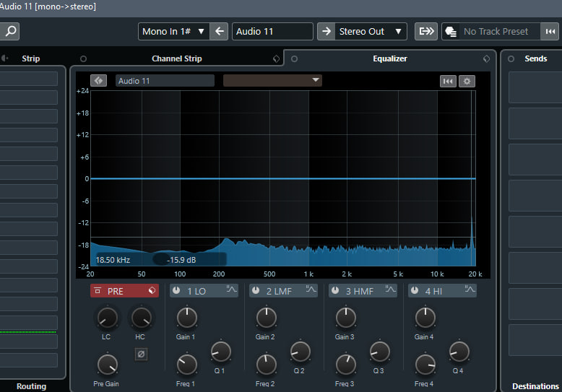This screenshot has width=562, height=392.
Task: Click the Gain 3 knob
Action: pyautogui.click(x=346, y=318)
